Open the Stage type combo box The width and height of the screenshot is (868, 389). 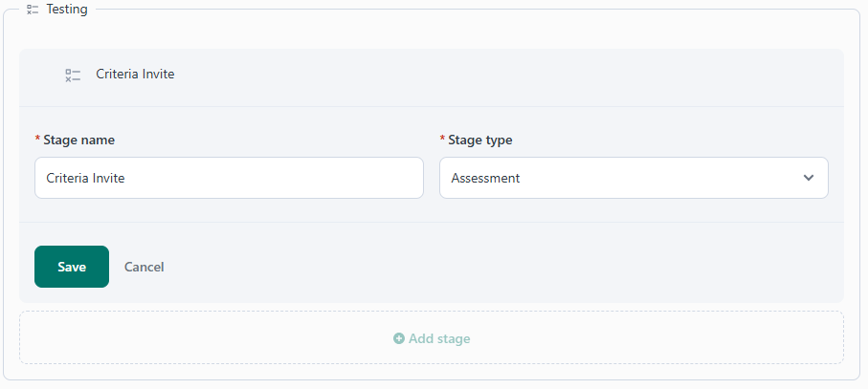point(633,178)
